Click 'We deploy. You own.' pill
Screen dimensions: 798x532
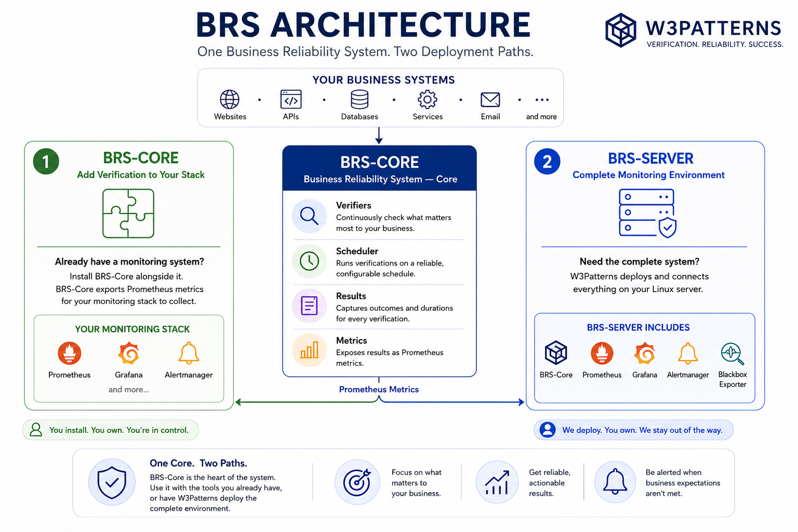tap(634, 430)
